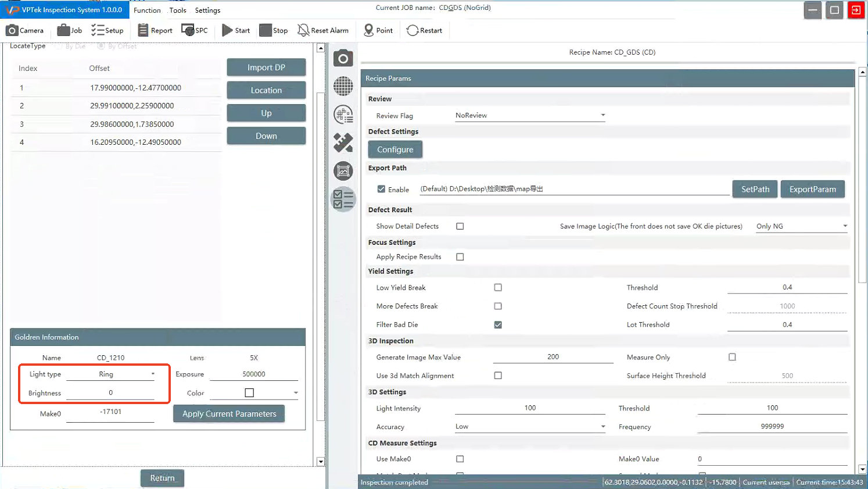The height and width of the screenshot is (489, 868).
Task: Edit the Frequency field
Action: (772, 426)
